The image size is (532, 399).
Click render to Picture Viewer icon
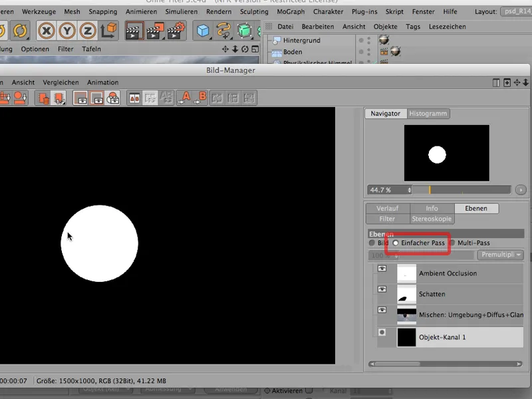[155, 31]
